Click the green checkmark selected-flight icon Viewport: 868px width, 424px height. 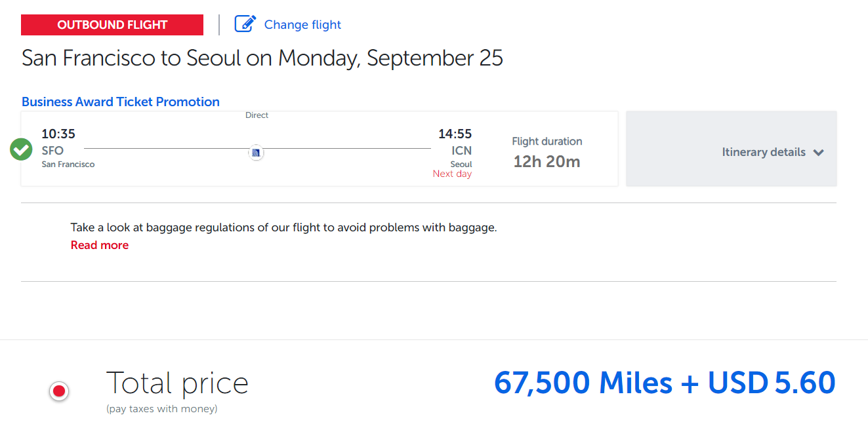point(21,149)
